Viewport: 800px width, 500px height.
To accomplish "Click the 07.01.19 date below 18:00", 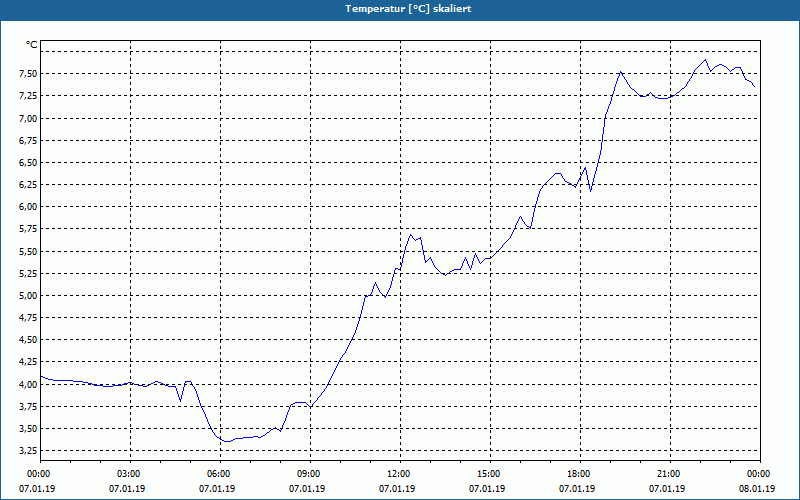I will point(577,488).
